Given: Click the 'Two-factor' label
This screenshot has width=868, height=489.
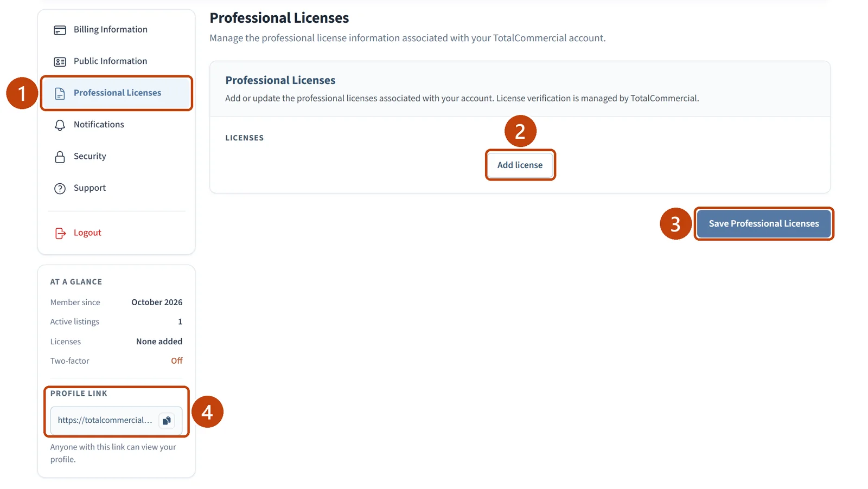Looking at the screenshot, I should click(69, 361).
